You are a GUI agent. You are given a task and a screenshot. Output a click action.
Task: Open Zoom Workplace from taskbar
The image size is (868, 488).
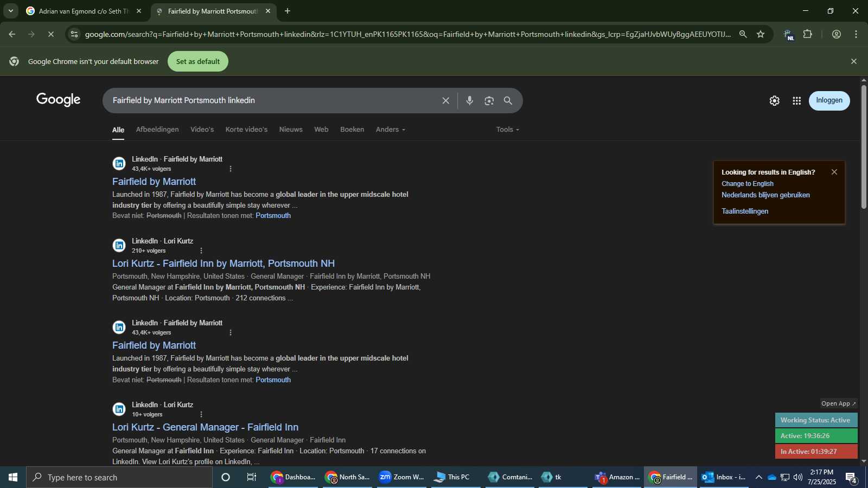click(x=401, y=477)
